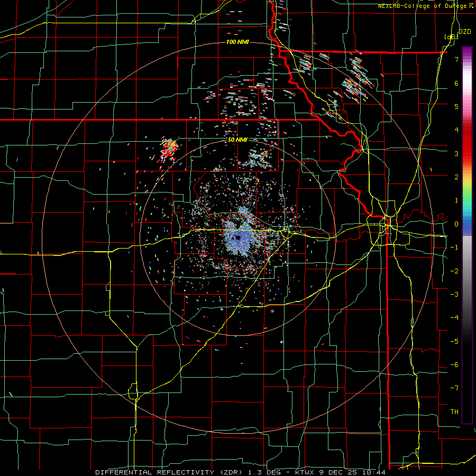476x476 pixels.
Task: Click the -7 value on the scale
Action: click(454, 388)
